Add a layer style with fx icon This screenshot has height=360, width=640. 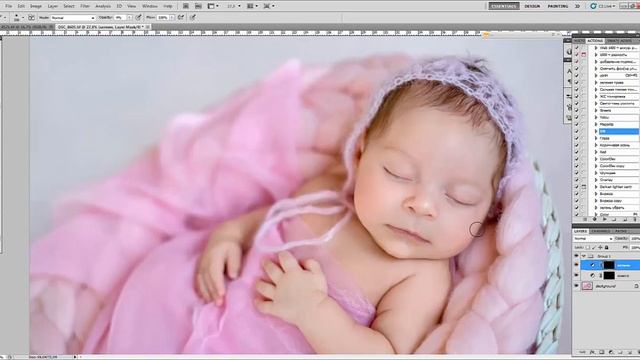click(x=593, y=352)
